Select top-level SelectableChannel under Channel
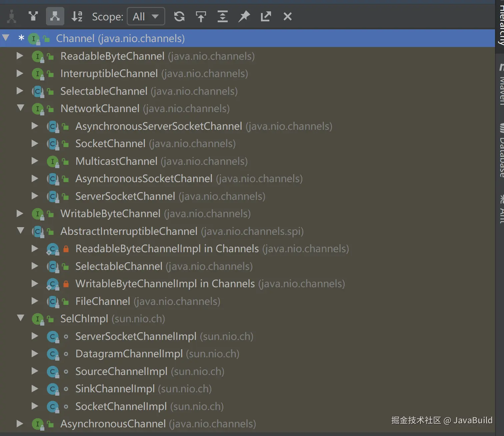 (247, 91)
